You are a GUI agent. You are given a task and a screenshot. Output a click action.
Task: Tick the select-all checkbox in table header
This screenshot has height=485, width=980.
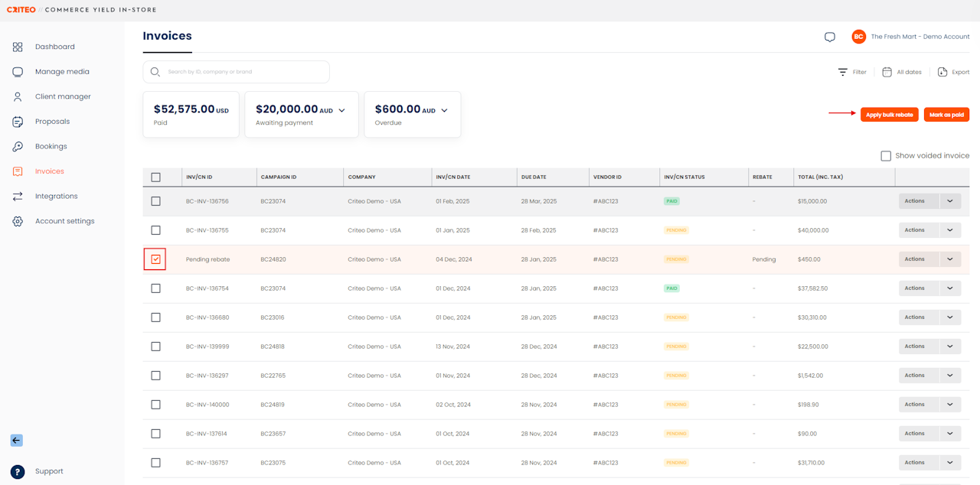(155, 177)
